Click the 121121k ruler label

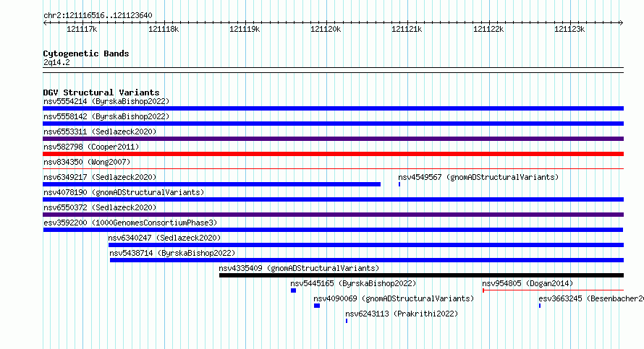click(407, 29)
